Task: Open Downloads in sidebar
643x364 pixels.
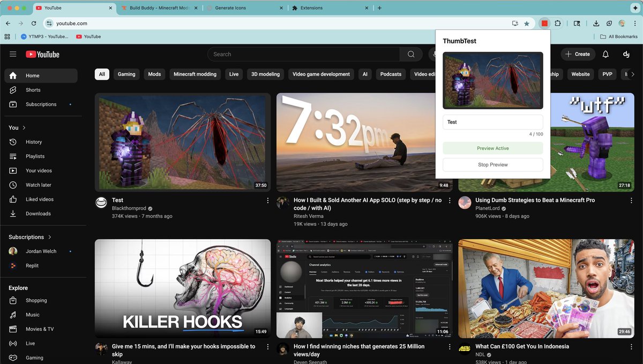Action: (41, 214)
